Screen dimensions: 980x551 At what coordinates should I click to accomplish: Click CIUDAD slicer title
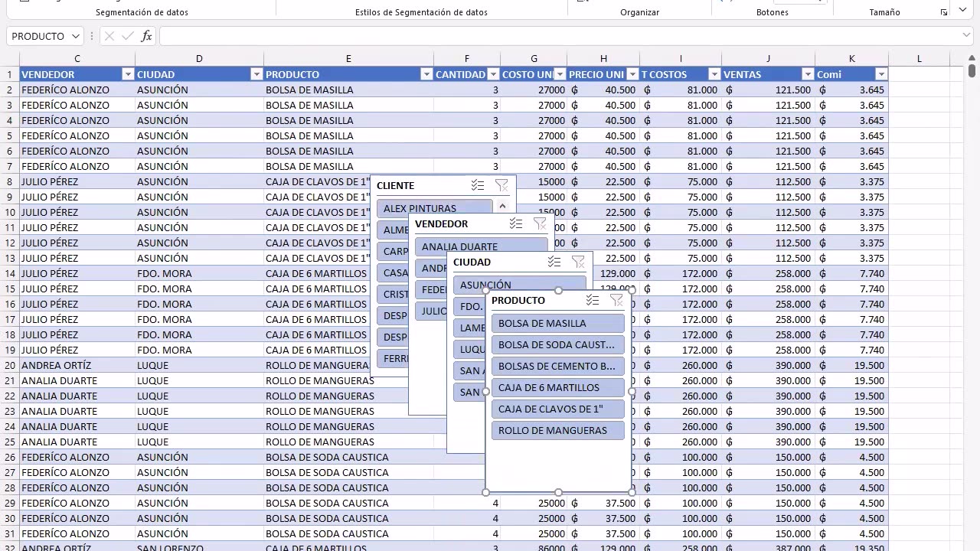(472, 262)
